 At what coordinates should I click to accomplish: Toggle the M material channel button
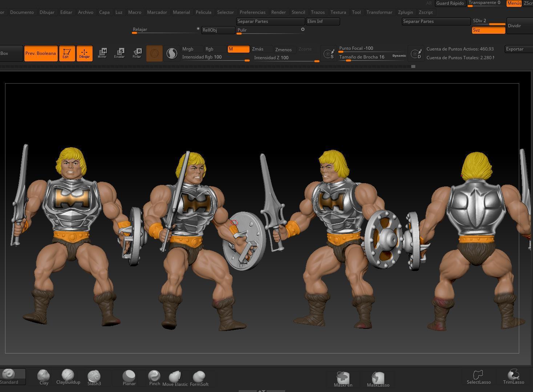(238, 49)
